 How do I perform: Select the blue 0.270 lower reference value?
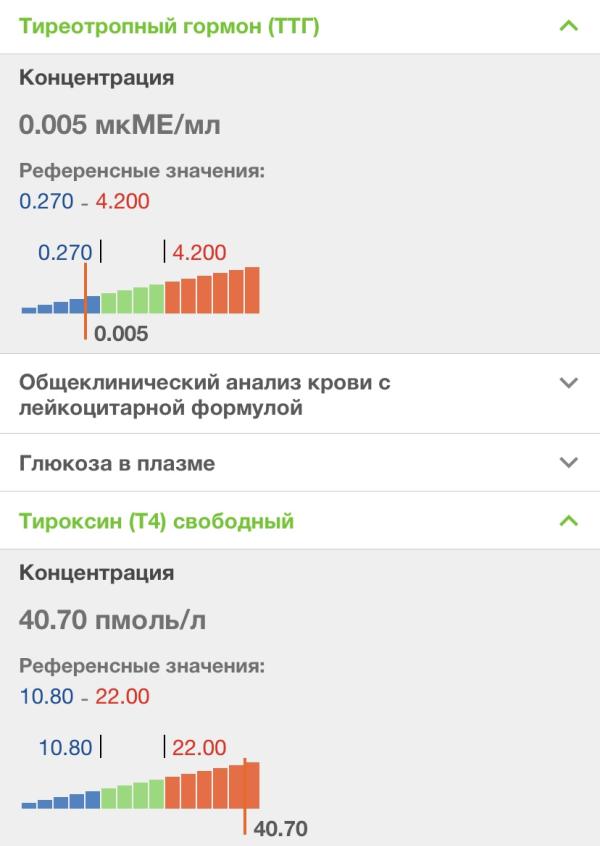point(46,201)
